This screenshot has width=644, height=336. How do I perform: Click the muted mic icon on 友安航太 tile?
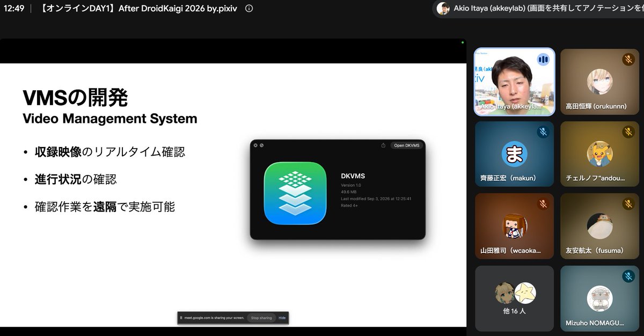(628, 204)
